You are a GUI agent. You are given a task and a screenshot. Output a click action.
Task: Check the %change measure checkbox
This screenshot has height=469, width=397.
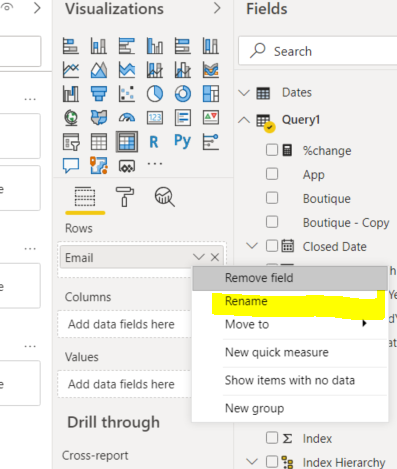[x=272, y=150]
